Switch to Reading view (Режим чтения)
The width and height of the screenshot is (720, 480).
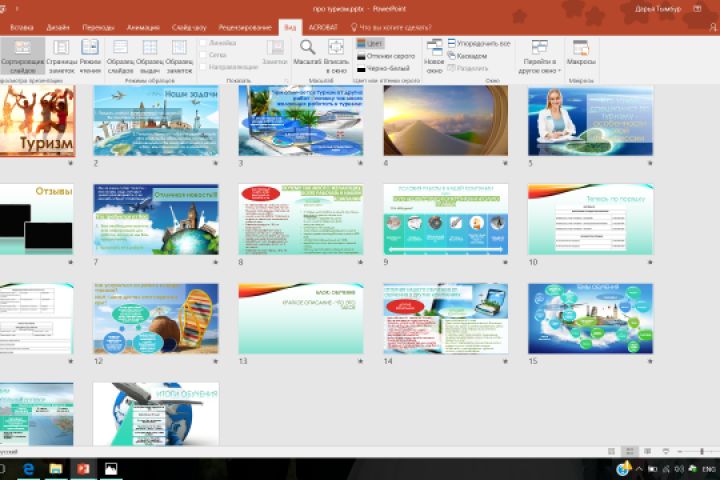pyautogui.click(x=90, y=56)
